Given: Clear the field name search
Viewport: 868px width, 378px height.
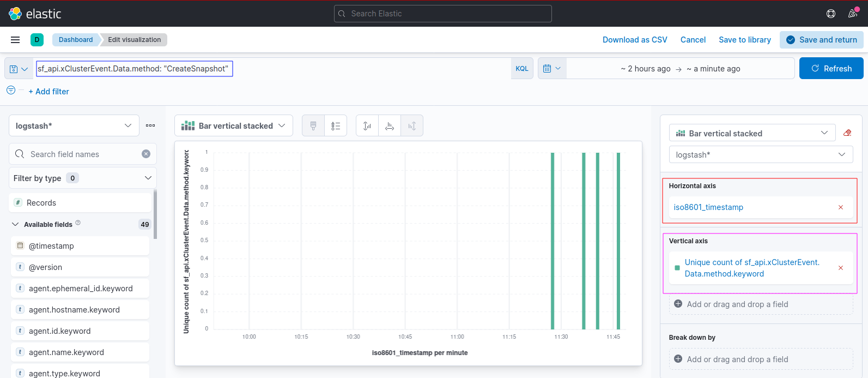Looking at the screenshot, I should pyautogui.click(x=146, y=154).
